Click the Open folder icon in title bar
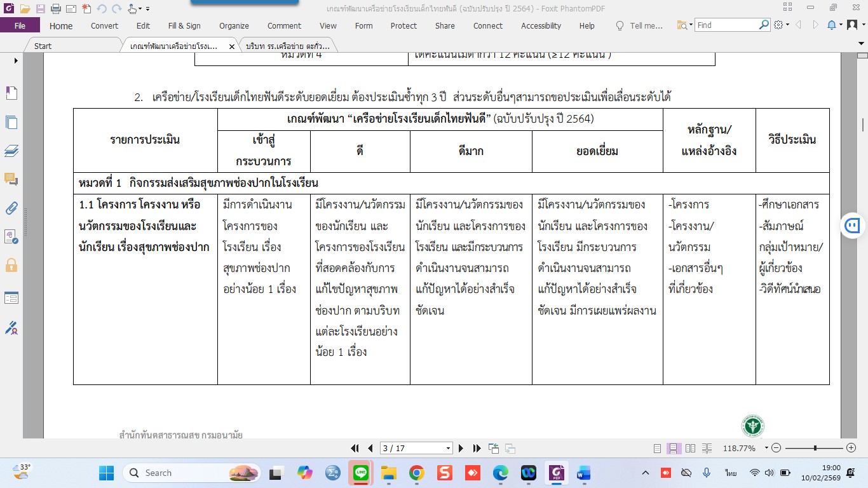This screenshot has width=868, height=488. point(25,9)
